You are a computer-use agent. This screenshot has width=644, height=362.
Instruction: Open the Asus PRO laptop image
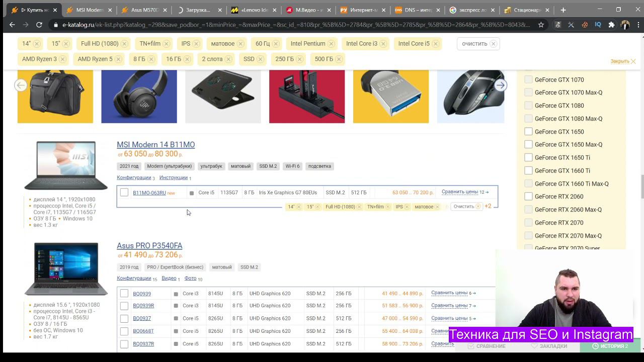pos(66,269)
